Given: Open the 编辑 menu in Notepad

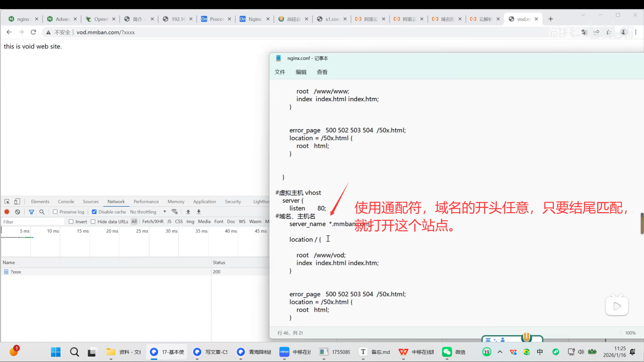Looking at the screenshot, I should click(x=301, y=72).
